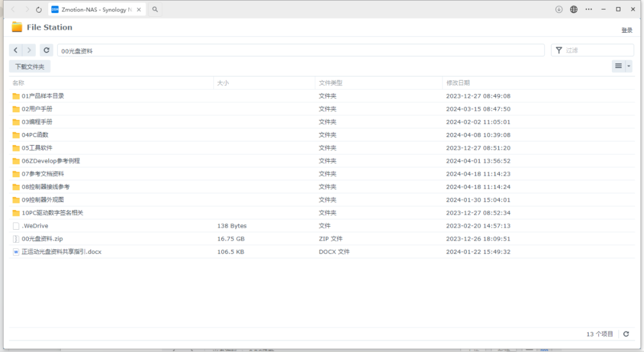This screenshot has height=352, width=644.
Task: Click the 106.5 KB size cell
Action: pos(231,252)
